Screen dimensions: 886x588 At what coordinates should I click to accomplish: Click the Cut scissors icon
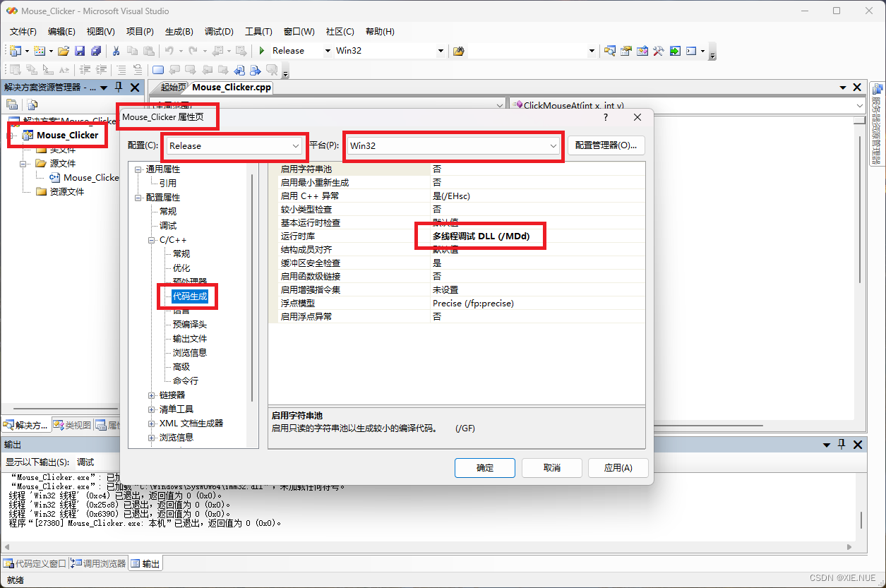tap(116, 51)
